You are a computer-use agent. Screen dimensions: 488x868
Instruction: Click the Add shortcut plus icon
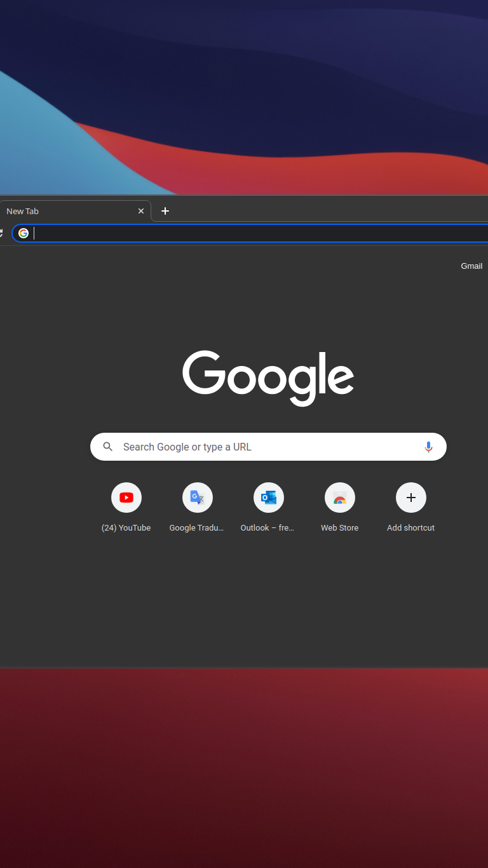(411, 498)
